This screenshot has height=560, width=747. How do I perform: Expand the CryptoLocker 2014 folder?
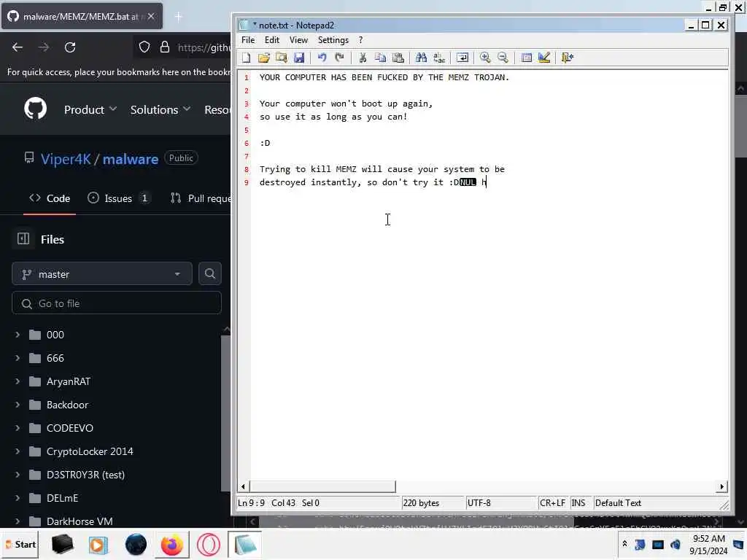click(18, 451)
